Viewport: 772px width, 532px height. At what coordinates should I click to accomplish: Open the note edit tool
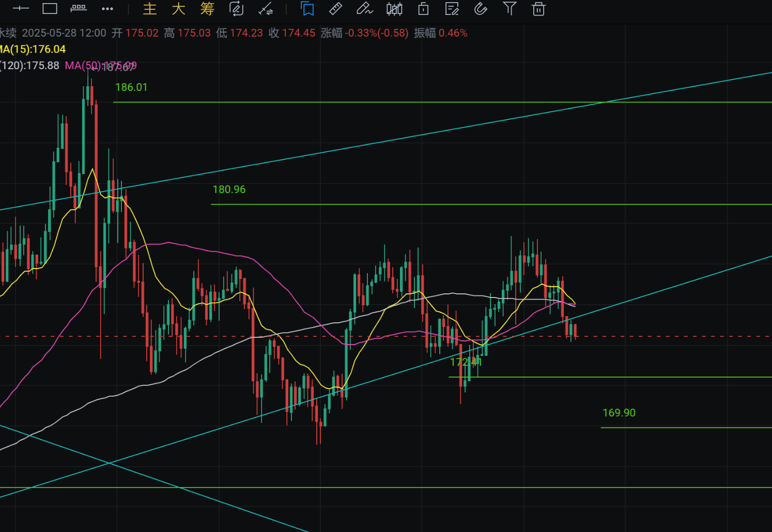click(x=452, y=9)
